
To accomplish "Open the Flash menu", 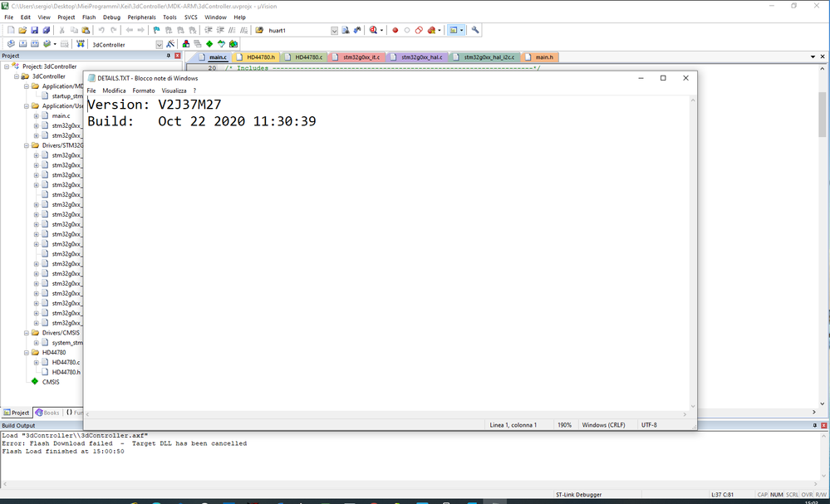I will click(x=89, y=17).
